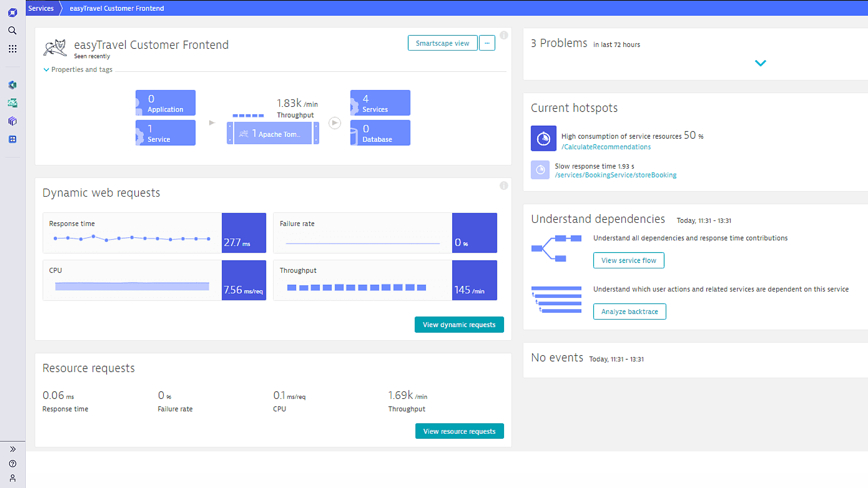
Task: Click the 1.69k /min resource throughput
Action: coord(407,395)
